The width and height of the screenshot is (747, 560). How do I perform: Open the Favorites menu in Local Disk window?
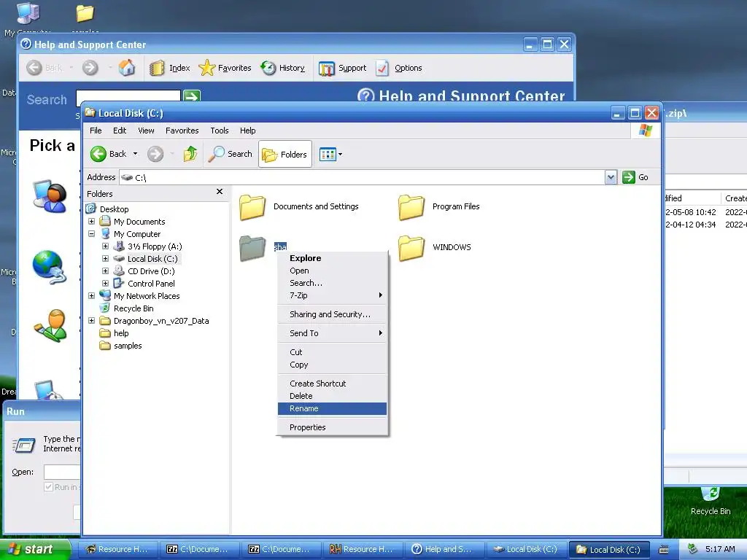182,131
